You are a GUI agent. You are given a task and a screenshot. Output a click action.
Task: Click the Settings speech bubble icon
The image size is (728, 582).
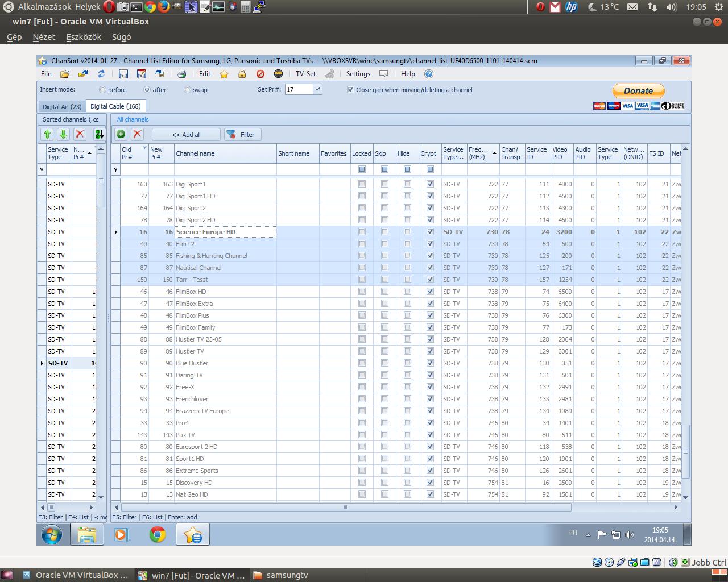pos(384,74)
